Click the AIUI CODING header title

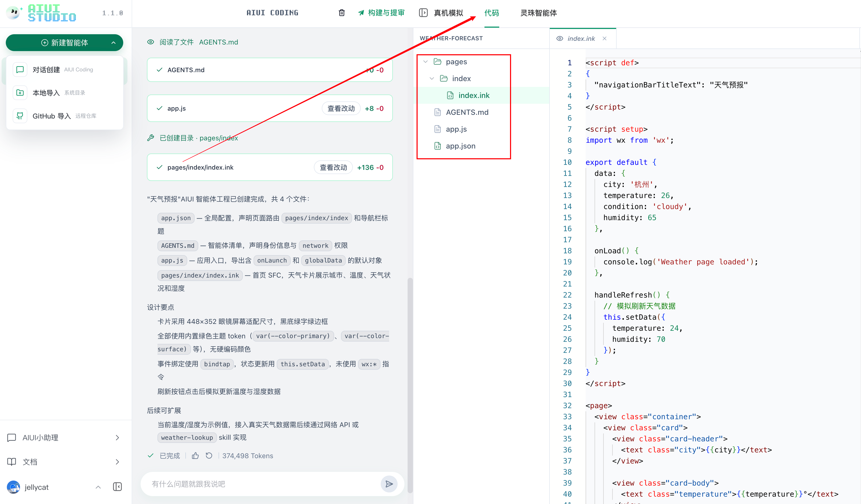point(272,13)
